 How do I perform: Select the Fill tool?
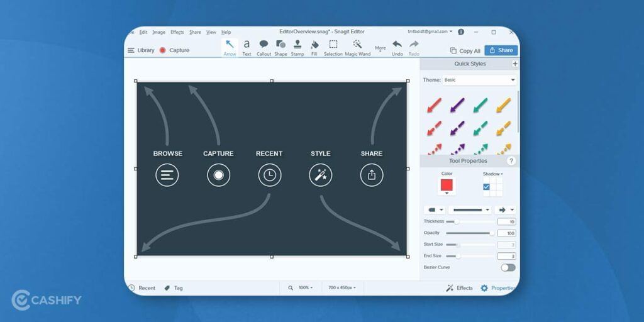[314, 48]
